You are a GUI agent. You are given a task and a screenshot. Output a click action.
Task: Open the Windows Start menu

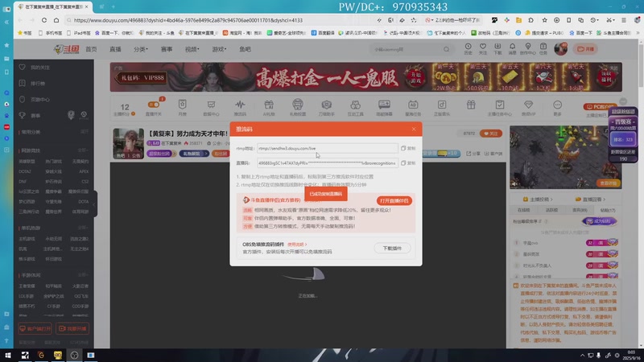(x=7, y=355)
